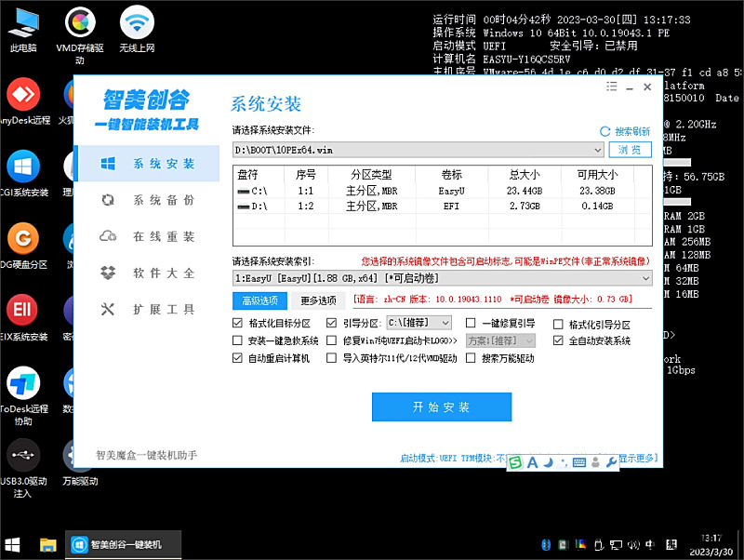Expand the system install index dropdown
Screen dimensions: 744x560
(x=645, y=278)
